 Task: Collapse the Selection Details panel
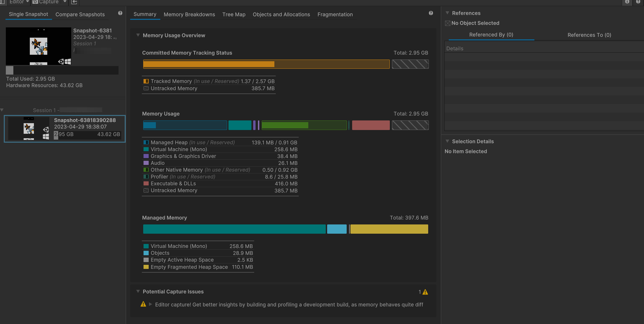447,141
